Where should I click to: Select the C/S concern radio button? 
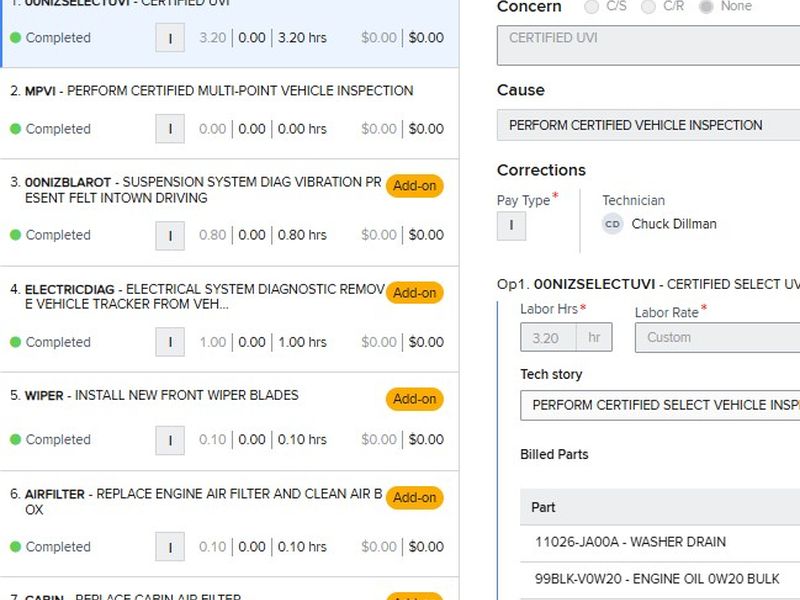591,7
